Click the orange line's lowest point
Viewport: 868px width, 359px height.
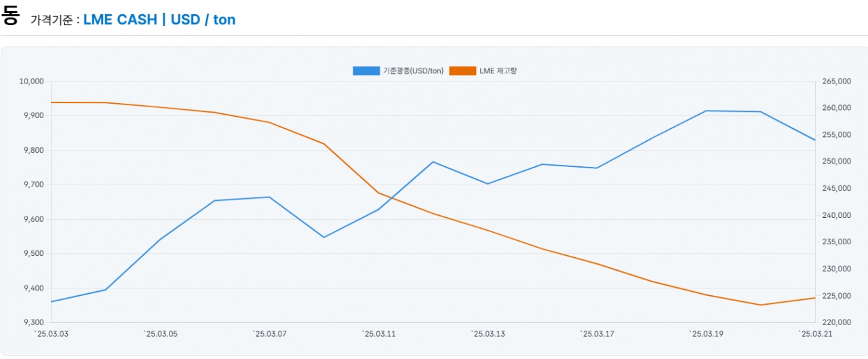click(760, 305)
